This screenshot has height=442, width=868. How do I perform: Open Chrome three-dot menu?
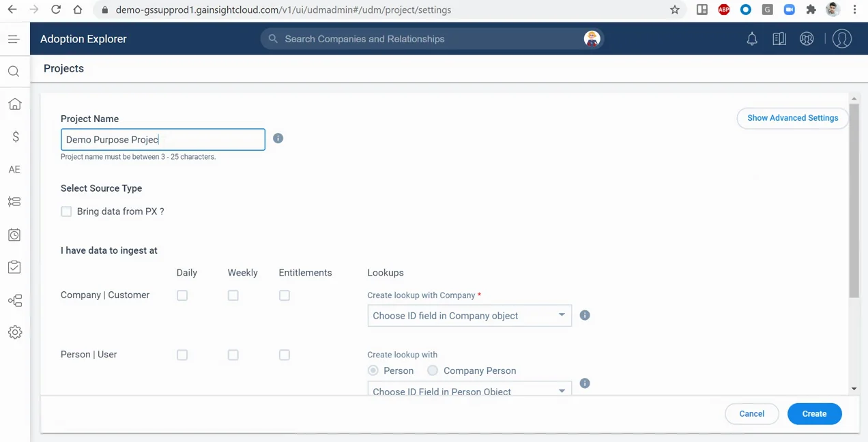[x=854, y=10]
